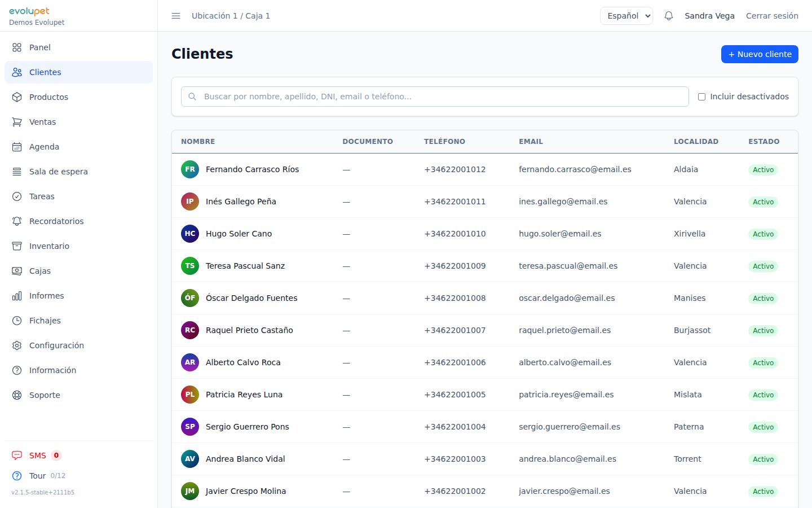The image size is (812, 508).
Task: Open the Español language dropdown
Action: pos(626,16)
